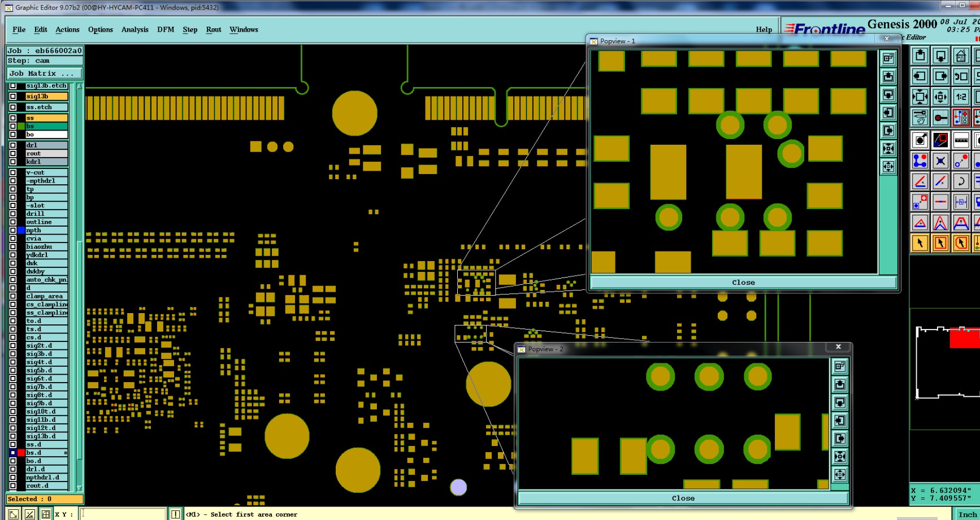The height and width of the screenshot is (520, 980).
Task: Open the Windows menu
Action: [x=244, y=29]
